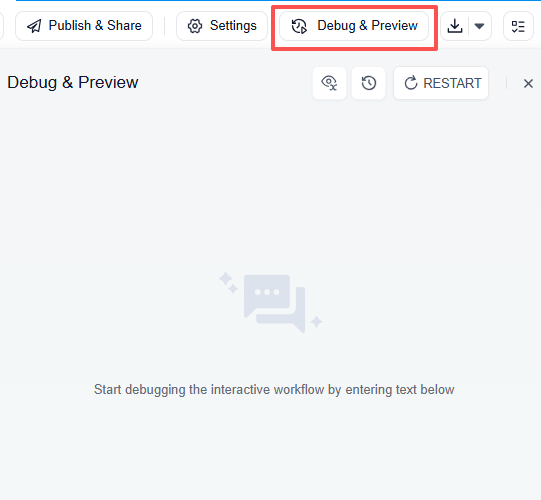Click the Publish & Share button
This screenshot has width=541, height=500.
click(x=84, y=26)
